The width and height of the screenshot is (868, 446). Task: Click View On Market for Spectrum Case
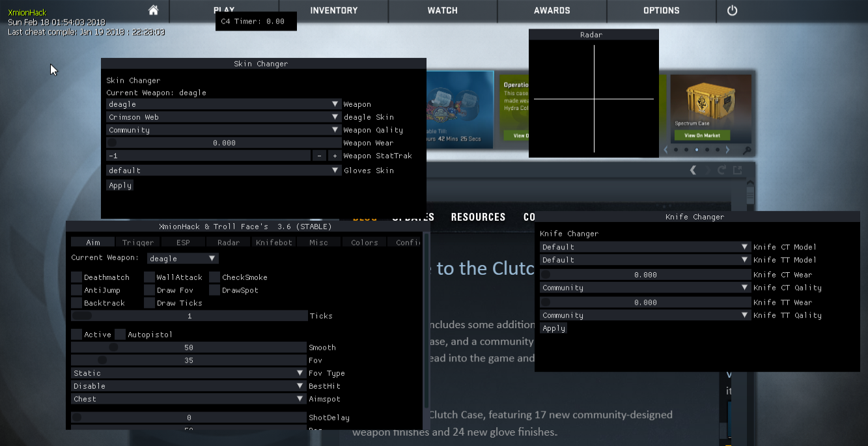[702, 135]
